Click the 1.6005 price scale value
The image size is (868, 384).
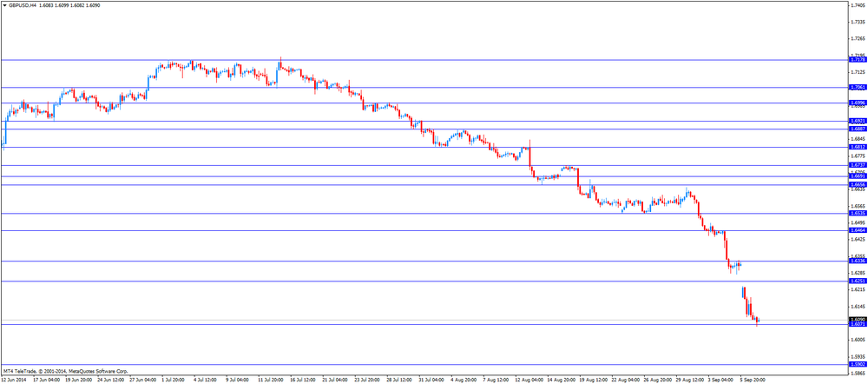pyautogui.click(x=858, y=341)
